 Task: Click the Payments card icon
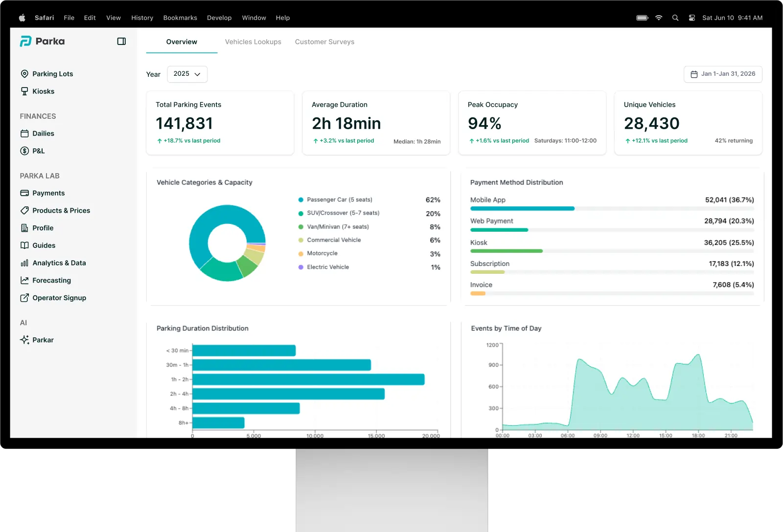point(24,193)
